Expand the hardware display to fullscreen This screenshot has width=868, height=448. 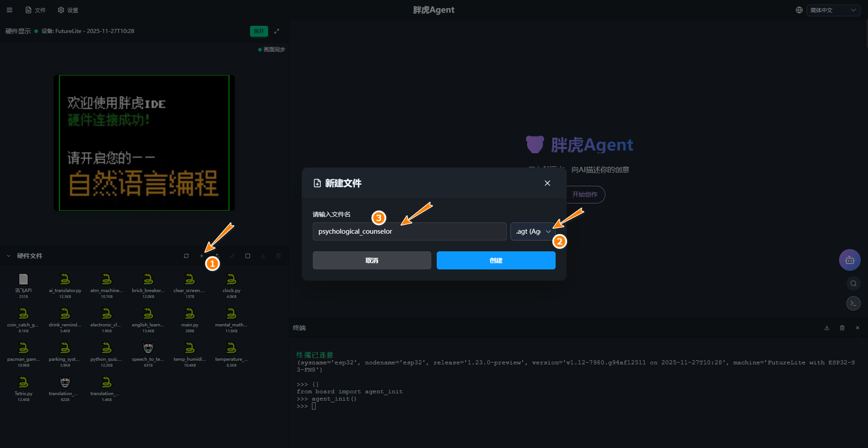pyautogui.click(x=277, y=31)
